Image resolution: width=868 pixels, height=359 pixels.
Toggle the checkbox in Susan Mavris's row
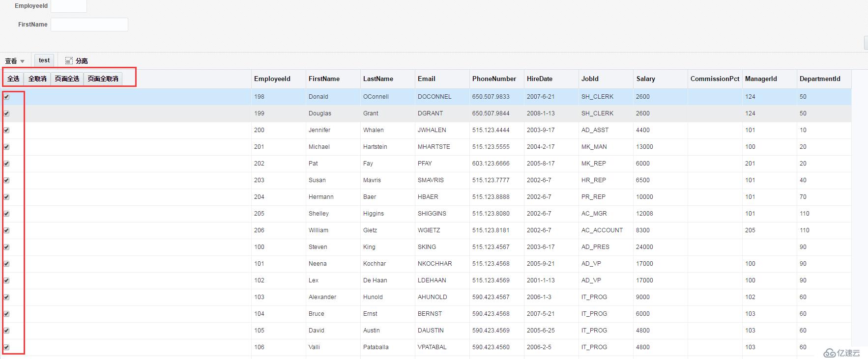click(x=6, y=180)
